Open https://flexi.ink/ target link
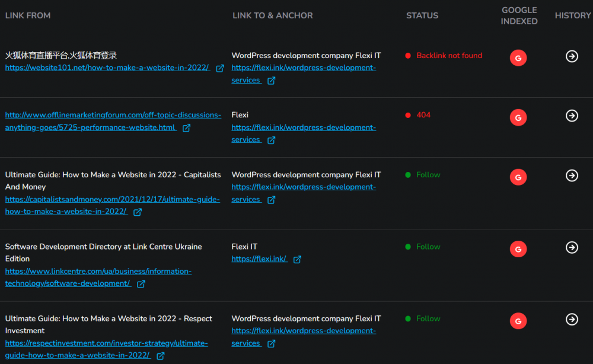 coord(260,259)
